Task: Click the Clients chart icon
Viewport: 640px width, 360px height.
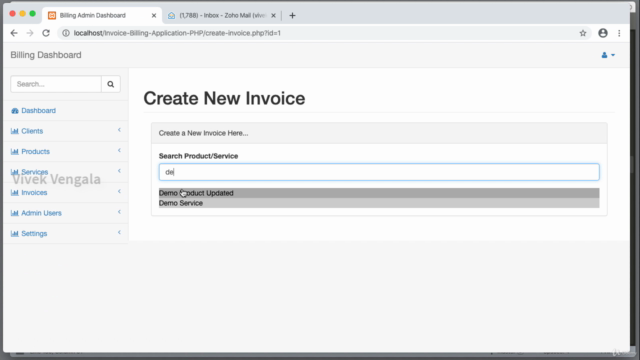Action: [x=15, y=131]
